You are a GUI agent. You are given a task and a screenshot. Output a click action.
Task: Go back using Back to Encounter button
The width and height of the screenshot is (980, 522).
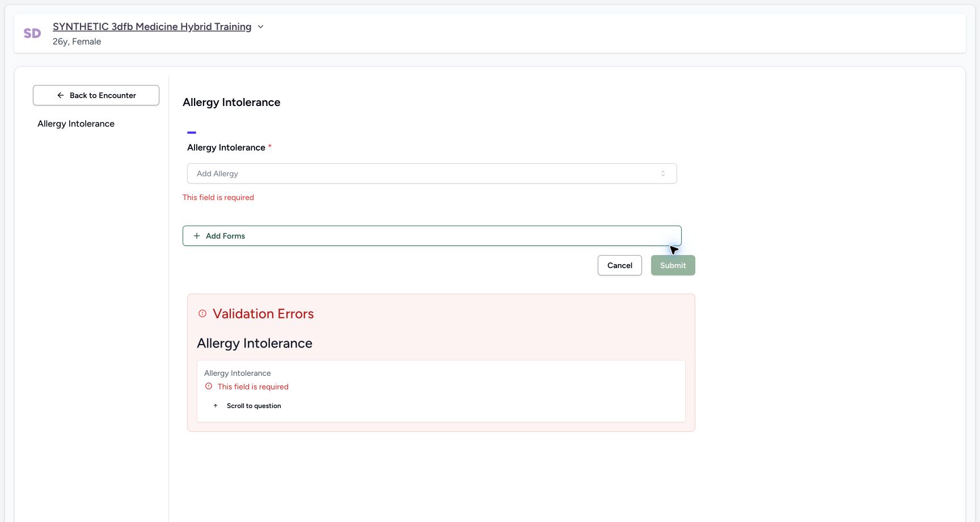tap(96, 95)
